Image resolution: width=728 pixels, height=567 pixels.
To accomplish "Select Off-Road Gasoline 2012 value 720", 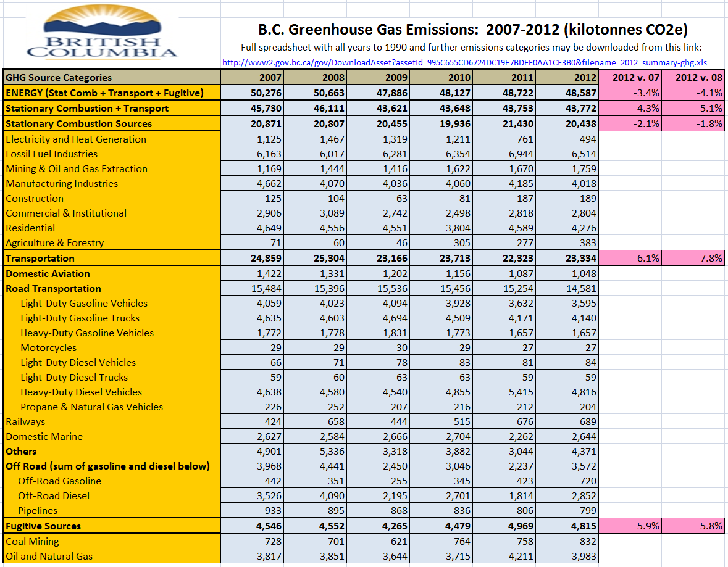I will [x=567, y=481].
